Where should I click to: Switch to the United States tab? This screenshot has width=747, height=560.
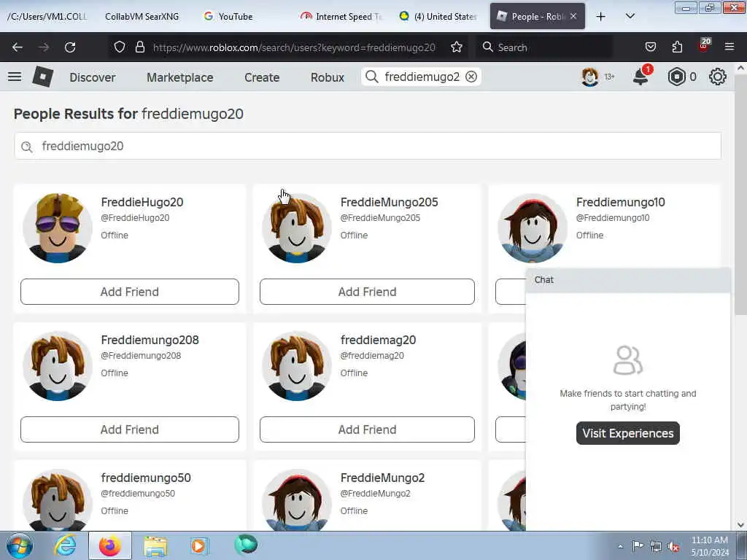coord(438,16)
